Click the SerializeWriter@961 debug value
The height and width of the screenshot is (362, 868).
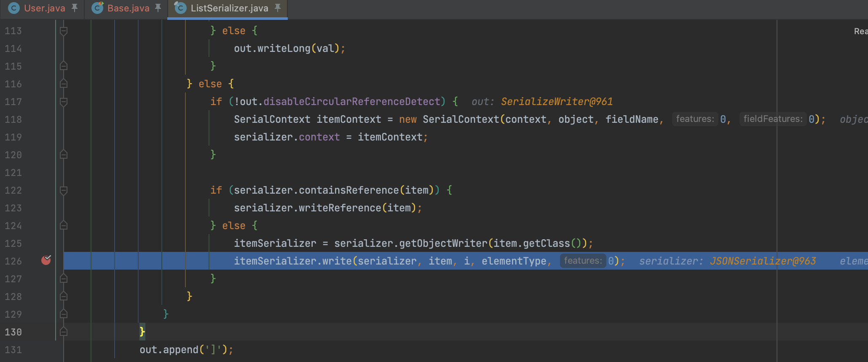(x=557, y=102)
